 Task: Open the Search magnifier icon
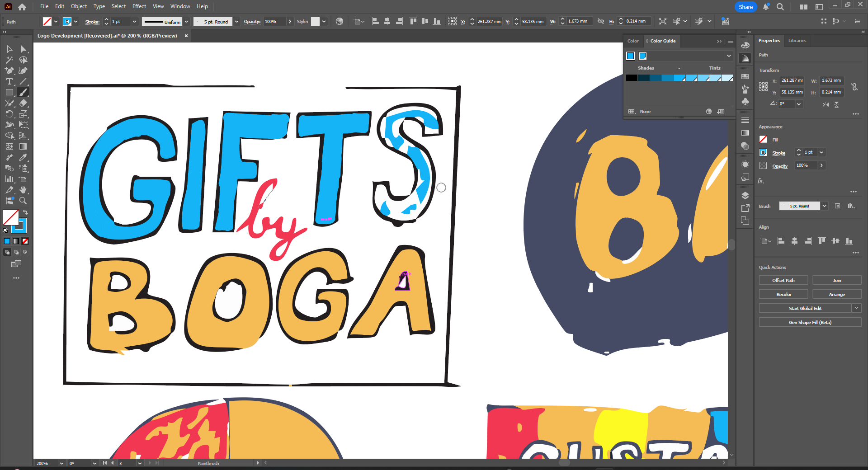point(780,7)
